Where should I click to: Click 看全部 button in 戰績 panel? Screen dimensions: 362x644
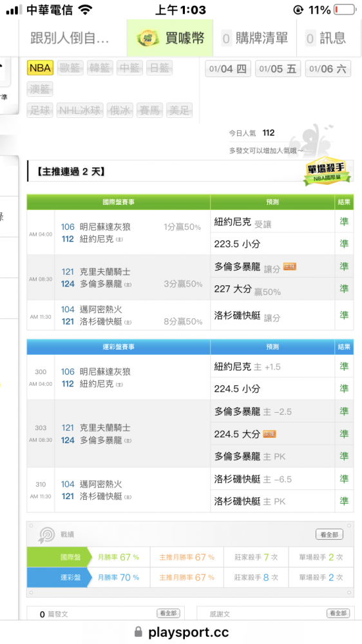point(330,535)
